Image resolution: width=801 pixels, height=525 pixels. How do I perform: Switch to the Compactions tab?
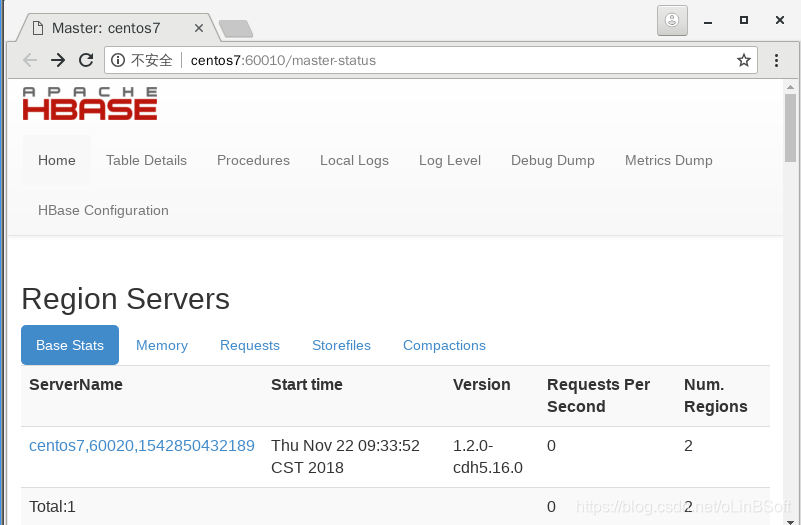[x=444, y=345]
